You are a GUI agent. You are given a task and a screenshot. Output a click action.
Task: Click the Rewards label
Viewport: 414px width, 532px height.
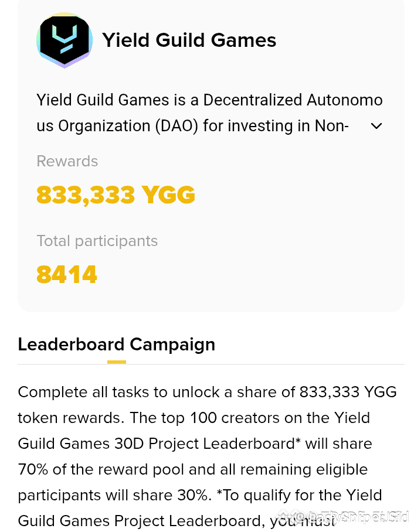pos(67,161)
